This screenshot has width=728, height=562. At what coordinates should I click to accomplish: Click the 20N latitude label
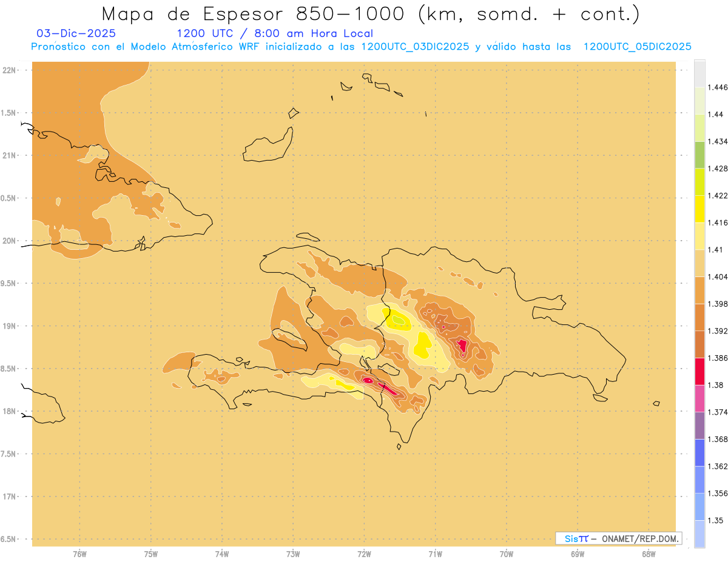tap(9, 241)
